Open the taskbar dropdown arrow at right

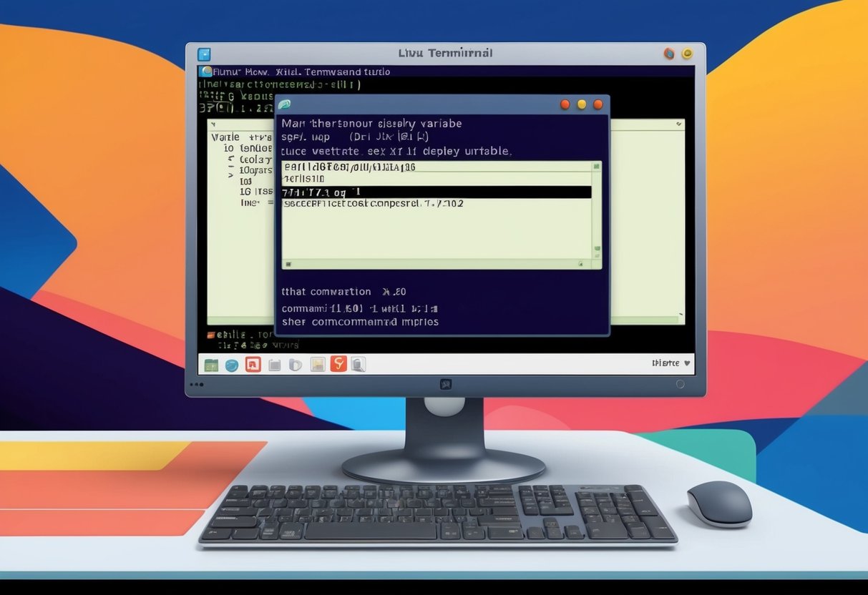(688, 363)
